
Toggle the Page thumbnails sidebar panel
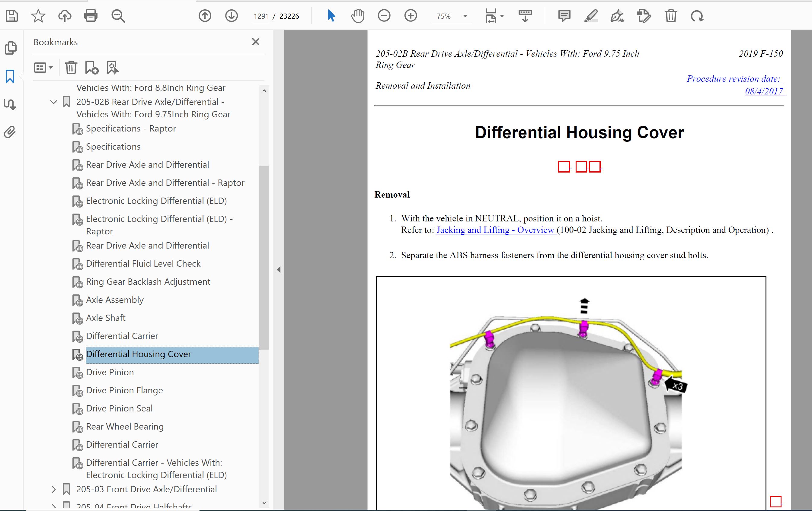(x=10, y=48)
